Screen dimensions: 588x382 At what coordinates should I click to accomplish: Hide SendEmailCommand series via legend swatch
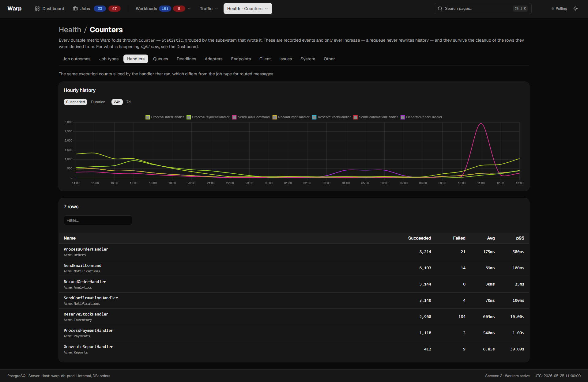(234, 117)
